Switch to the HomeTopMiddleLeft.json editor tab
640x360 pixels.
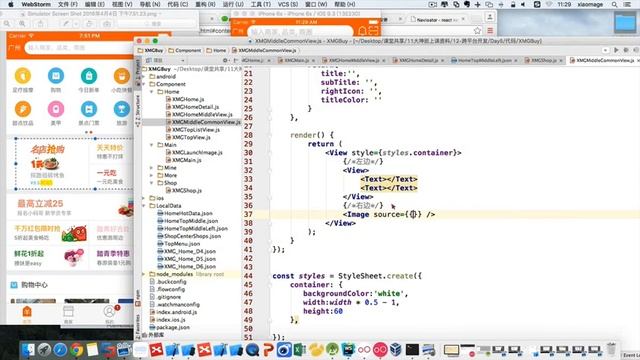(x=484, y=60)
